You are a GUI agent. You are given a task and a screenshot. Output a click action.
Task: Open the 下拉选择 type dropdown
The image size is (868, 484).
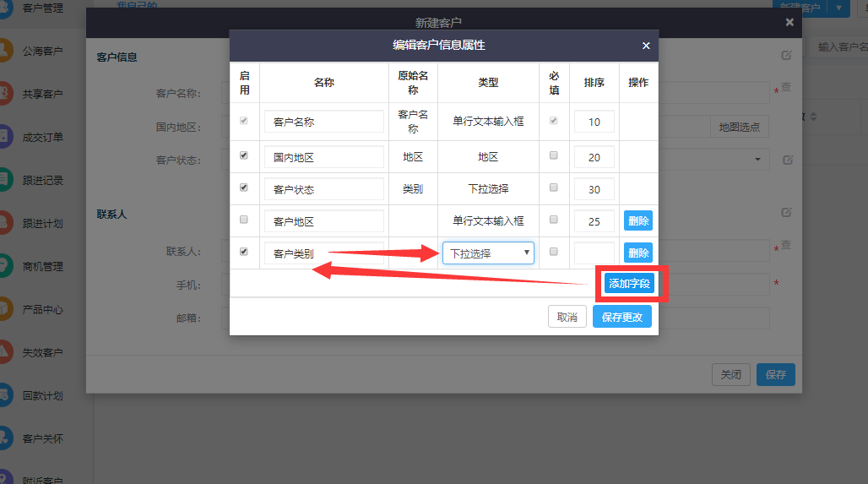click(x=488, y=253)
